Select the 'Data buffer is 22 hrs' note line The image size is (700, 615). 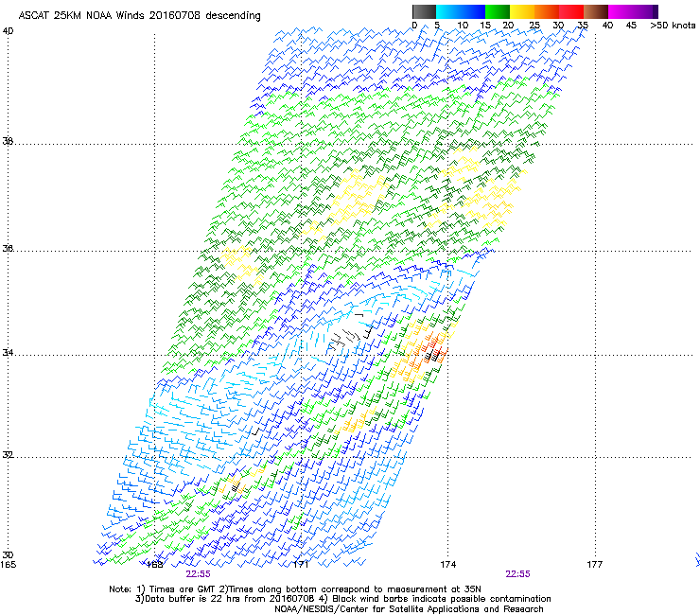[342, 599]
